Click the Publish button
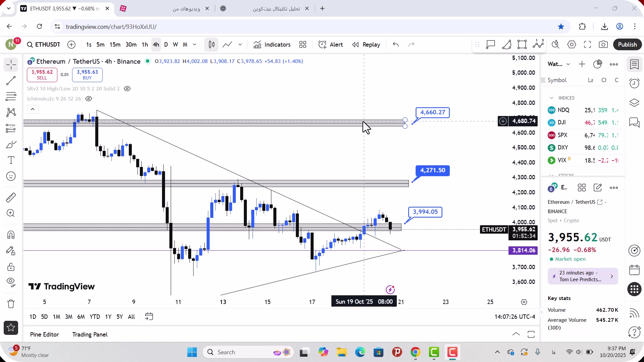 (x=627, y=45)
